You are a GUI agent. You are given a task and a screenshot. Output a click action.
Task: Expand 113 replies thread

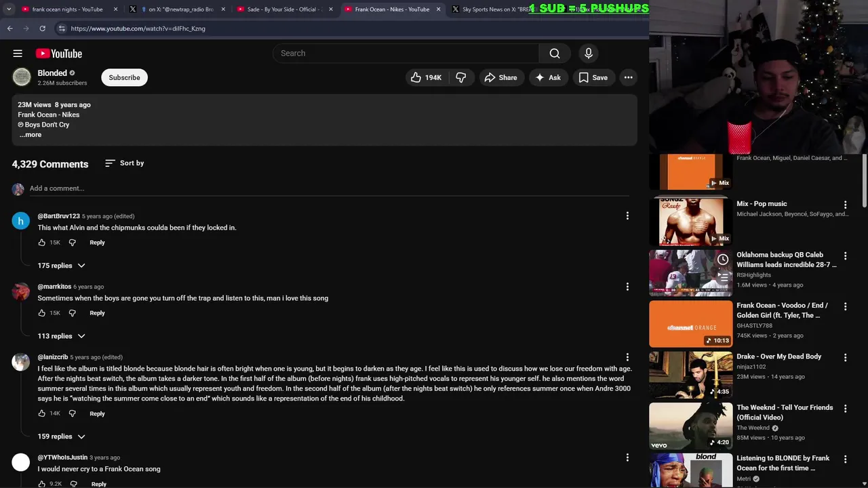tap(62, 336)
